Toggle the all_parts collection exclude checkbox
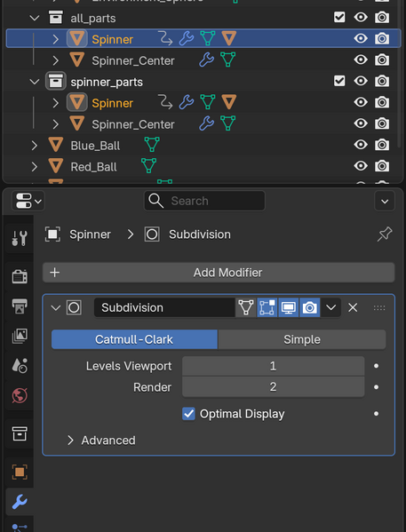 (339, 17)
